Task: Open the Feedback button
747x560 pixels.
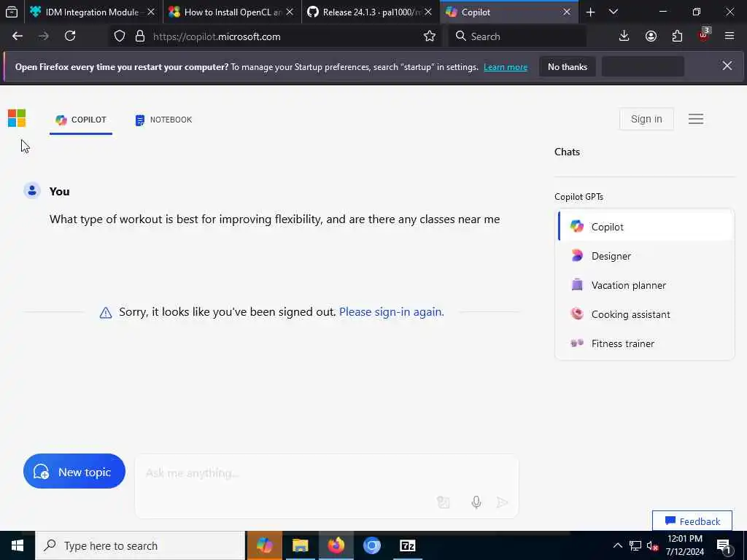Action: click(x=692, y=521)
